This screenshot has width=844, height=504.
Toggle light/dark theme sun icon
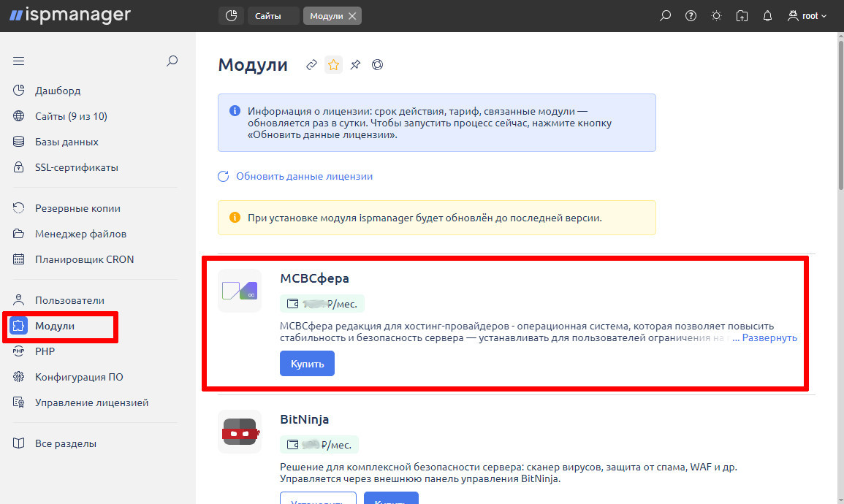(x=717, y=15)
